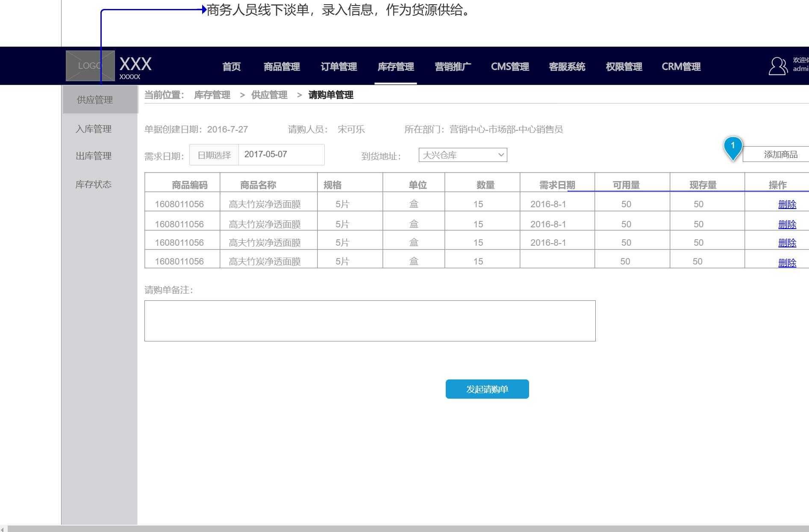Select 入库管理 in the sidebar

[x=93, y=129]
